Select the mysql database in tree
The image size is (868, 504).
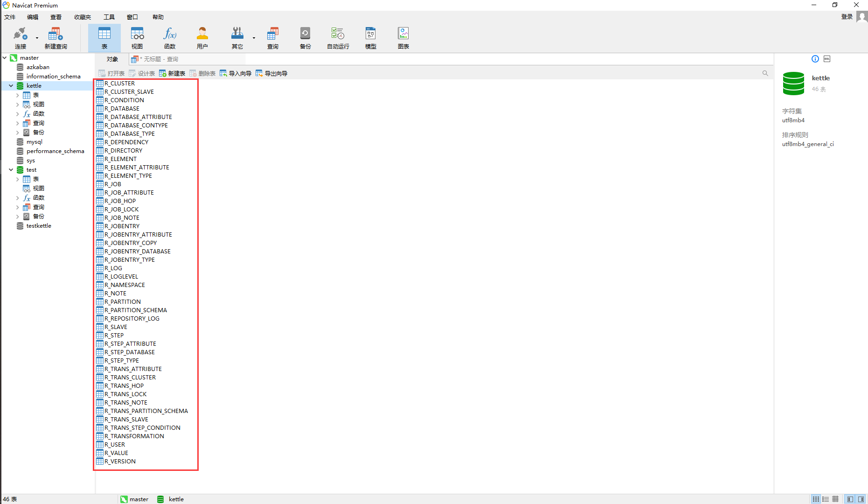(35, 142)
